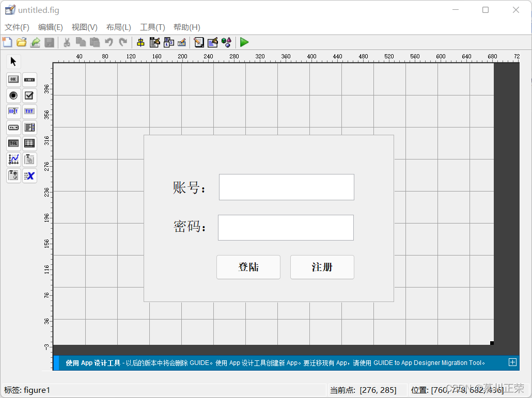The image size is (532, 398).
Task: Open the Menu Editor icon
Action: point(155,42)
